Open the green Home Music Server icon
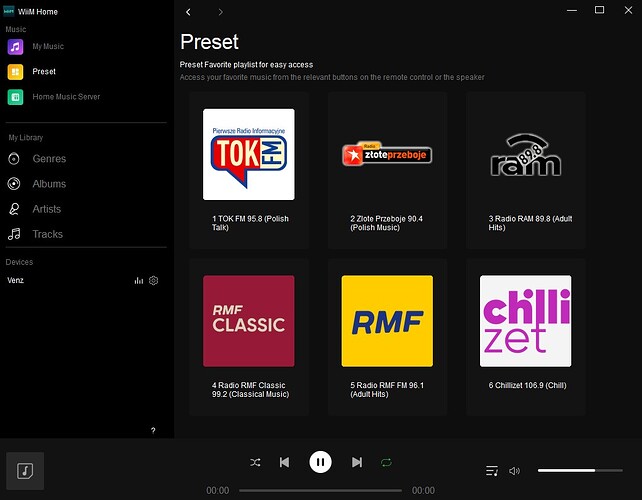Image resolution: width=642 pixels, height=500 pixels. coord(15,97)
